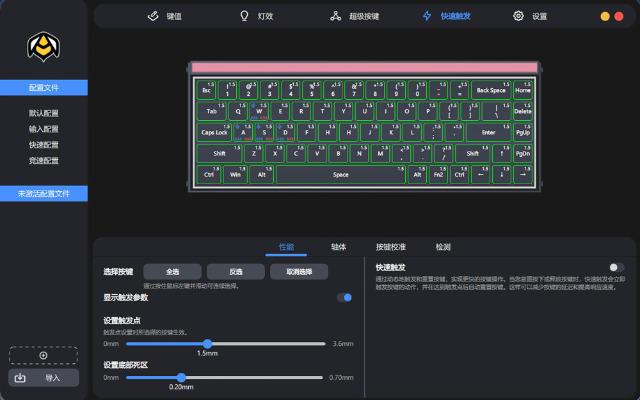640x400 pixels.
Task: Choose the 快速配置 profile
Action: 44,145
